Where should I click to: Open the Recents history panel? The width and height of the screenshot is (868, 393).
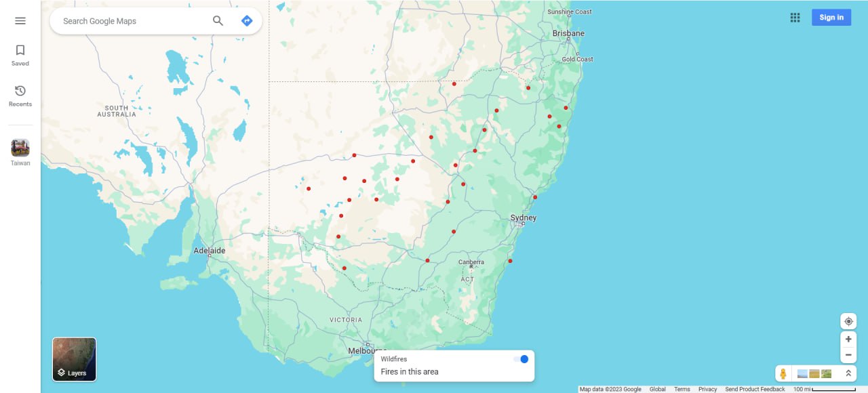pos(20,96)
